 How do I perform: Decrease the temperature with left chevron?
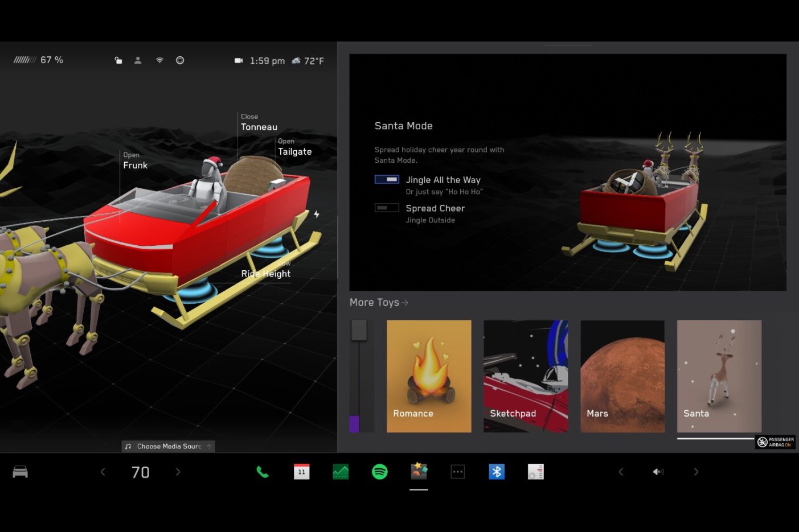click(x=103, y=472)
